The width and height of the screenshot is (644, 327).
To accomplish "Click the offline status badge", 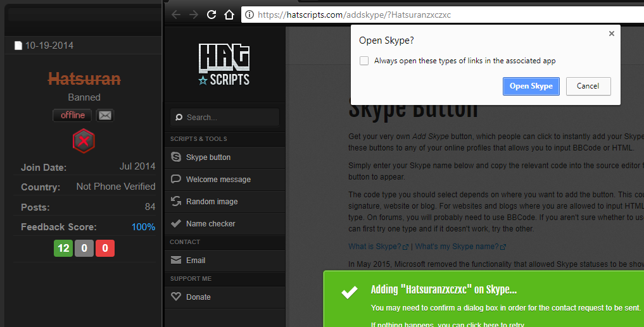I will click(x=73, y=115).
